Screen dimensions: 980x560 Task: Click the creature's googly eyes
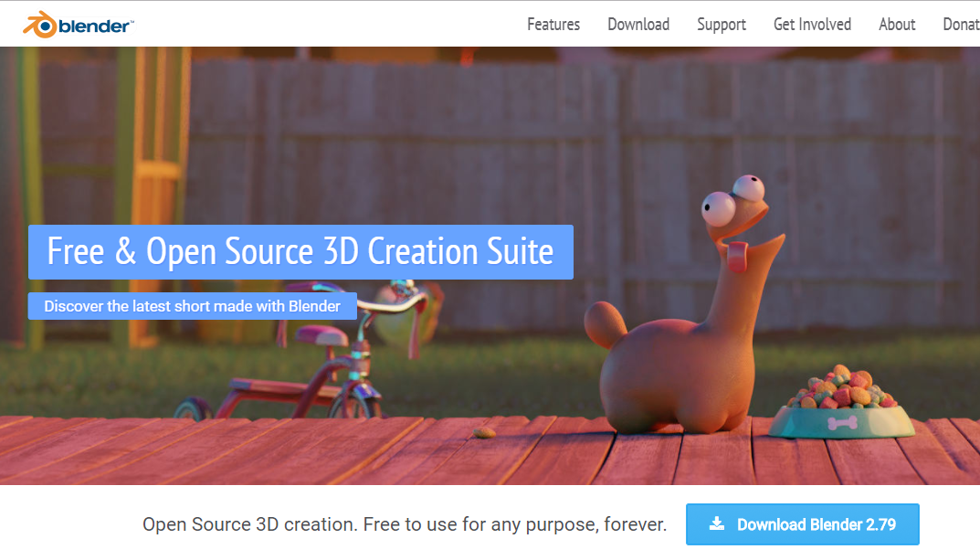coord(733,197)
